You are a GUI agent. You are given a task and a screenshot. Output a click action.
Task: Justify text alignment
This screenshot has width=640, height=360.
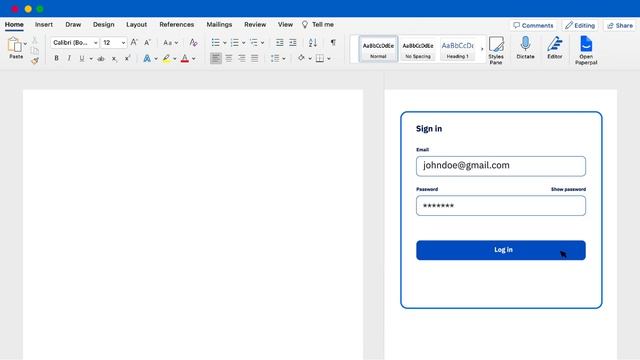coord(255,59)
